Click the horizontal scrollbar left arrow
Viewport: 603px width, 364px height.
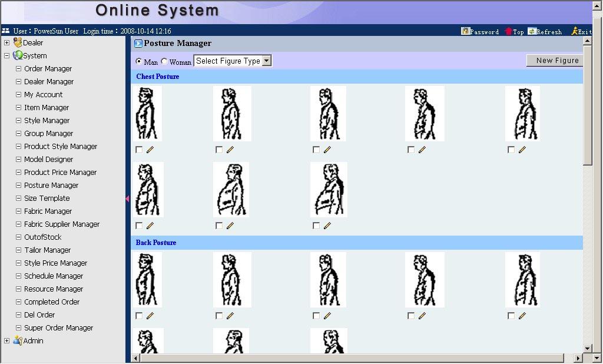coord(135,358)
